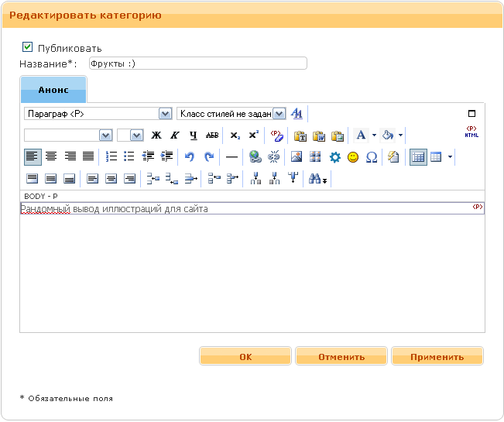Switch to HTML source mode
This screenshot has height=422, width=504.
coord(471,132)
